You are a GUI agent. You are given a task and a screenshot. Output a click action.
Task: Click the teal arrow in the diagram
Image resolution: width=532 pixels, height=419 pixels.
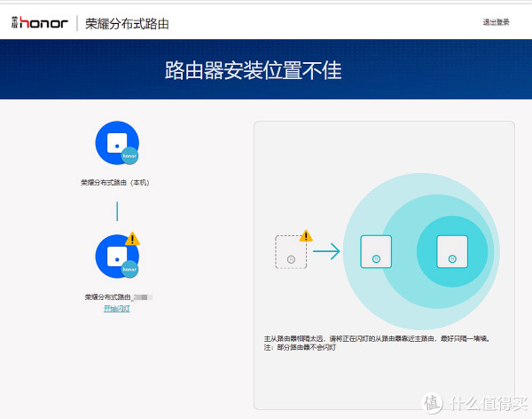[x=326, y=251]
